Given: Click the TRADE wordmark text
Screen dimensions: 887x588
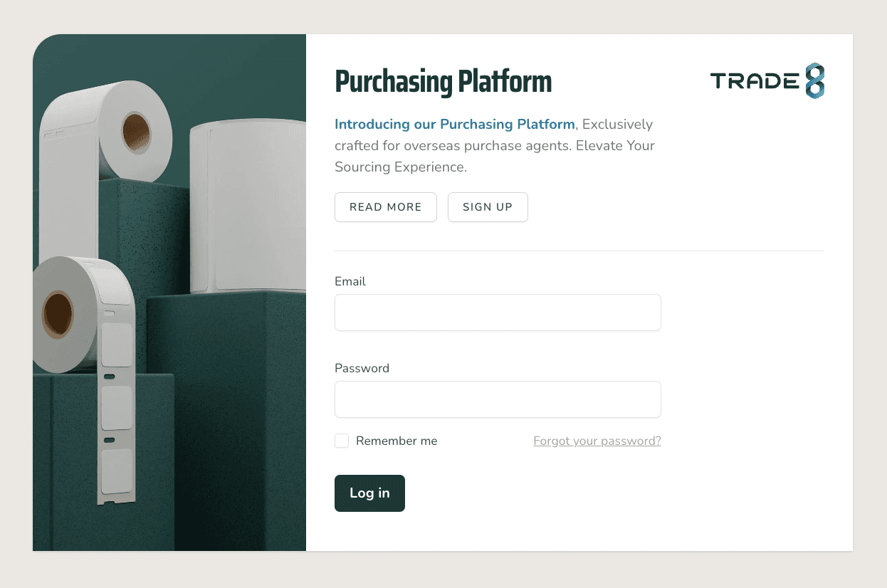Looking at the screenshot, I should pyautogui.click(x=755, y=81).
